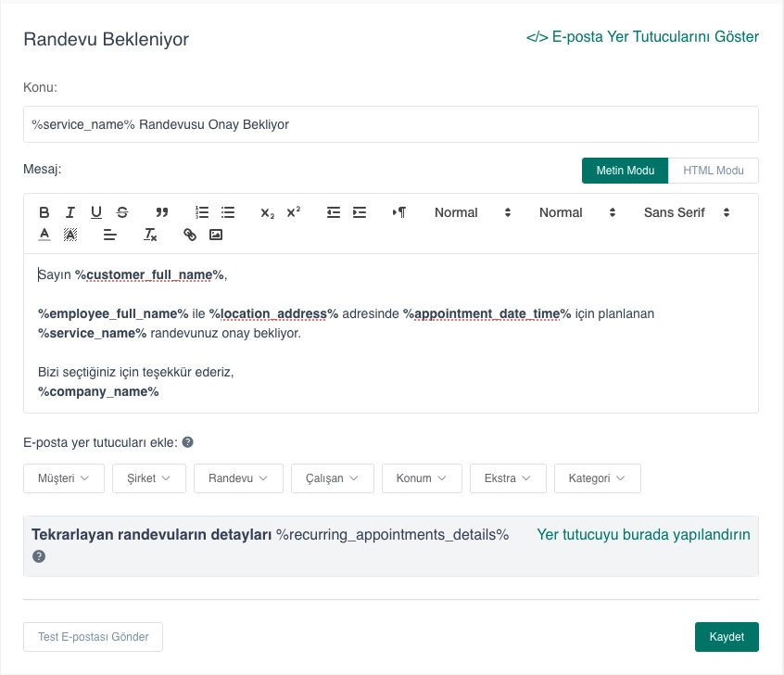Open the Sans Serif font dropdown
The image size is (784, 675).
pyautogui.click(x=686, y=212)
